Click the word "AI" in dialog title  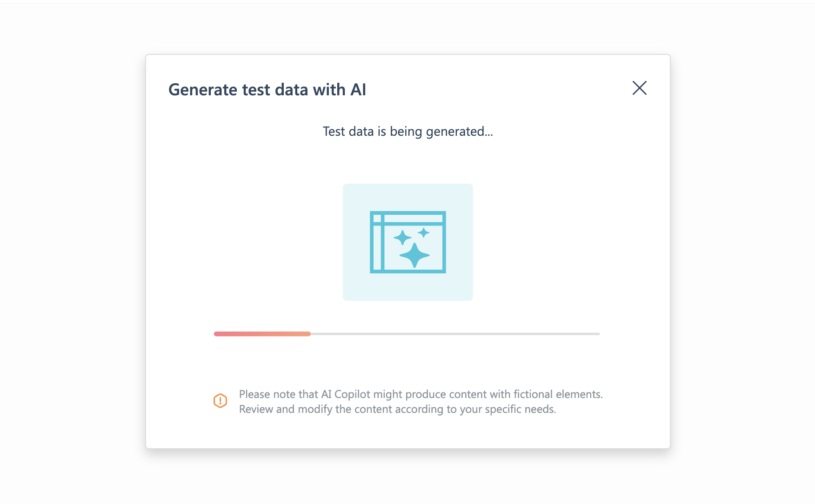click(x=358, y=89)
